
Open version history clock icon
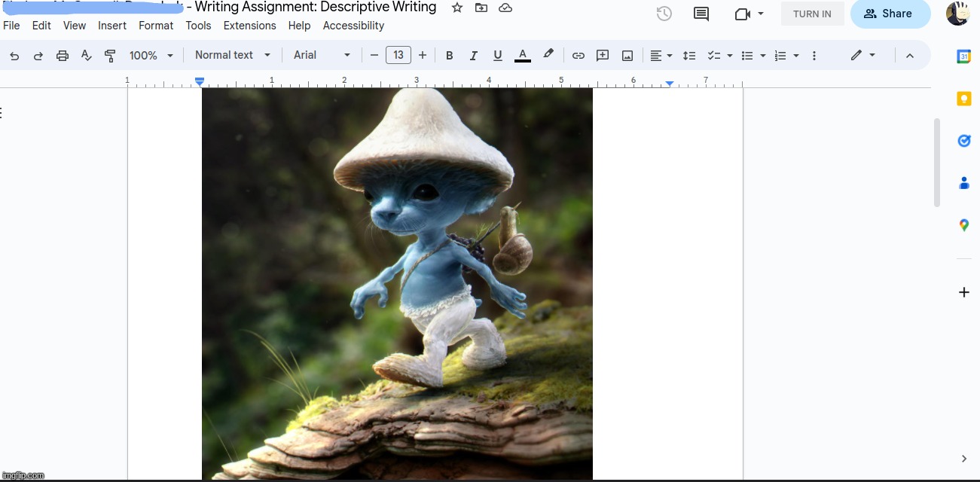coord(664,14)
